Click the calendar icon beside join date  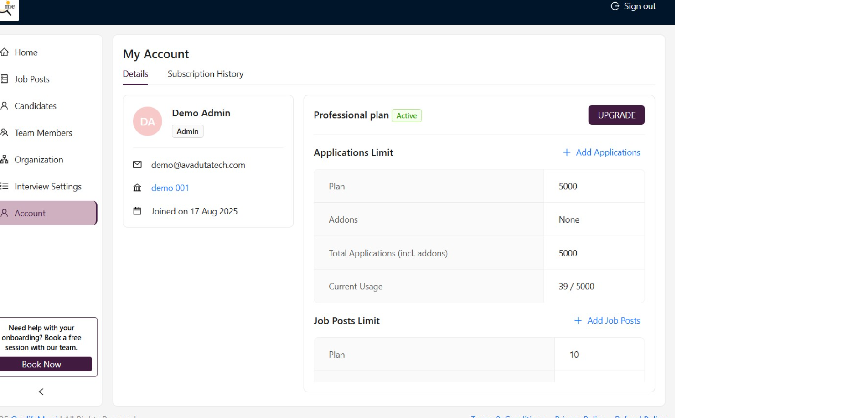point(137,211)
